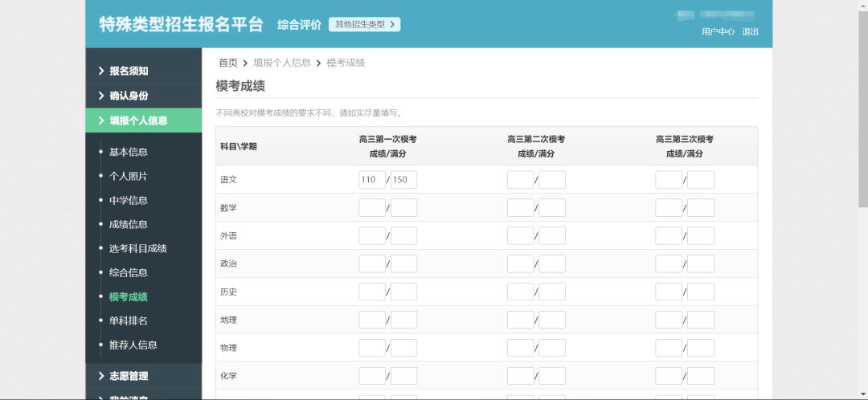This screenshot has width=868, height=400.
Task: Click 地理 first mock exam score field
Action: pyautogui.click(x=372, y=320)
